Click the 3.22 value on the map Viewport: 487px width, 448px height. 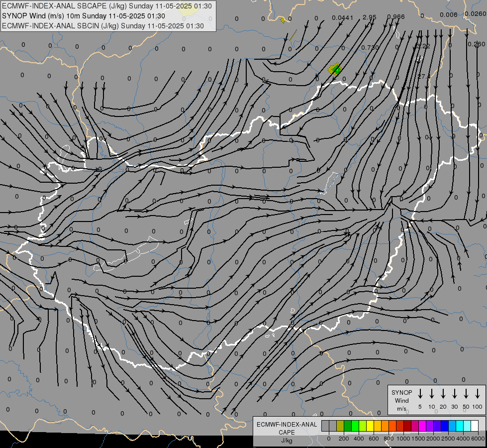[x=423, y=46]
